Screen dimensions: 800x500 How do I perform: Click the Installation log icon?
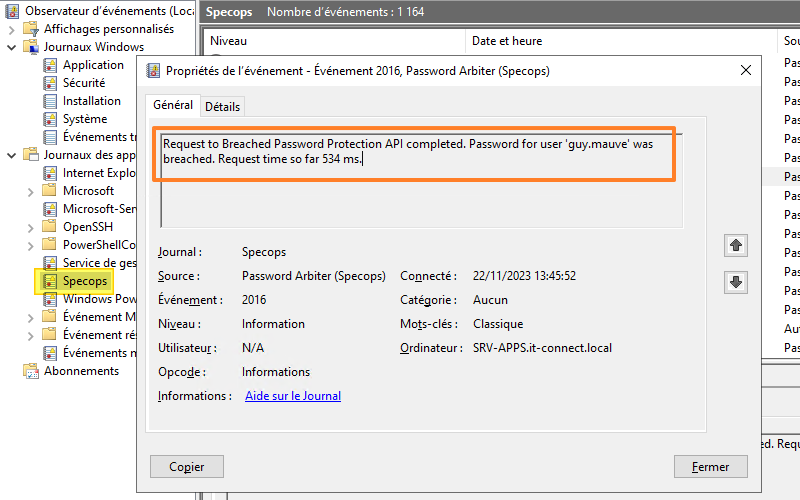pos(50,101)
